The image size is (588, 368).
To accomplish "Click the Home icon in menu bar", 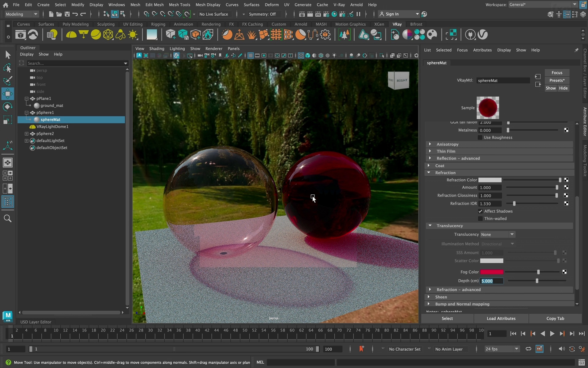I will click(6, 5).
